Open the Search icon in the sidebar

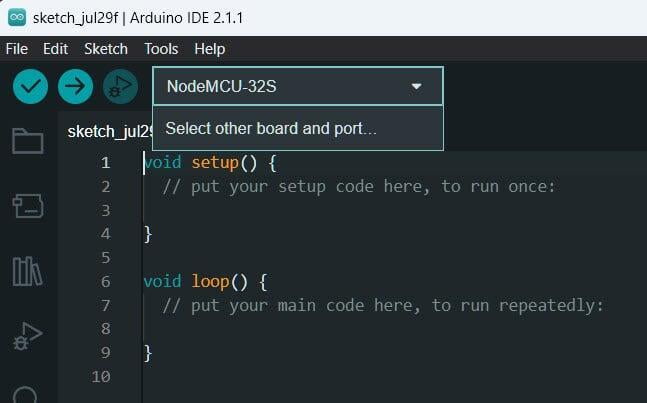click(x=26, y=394)
